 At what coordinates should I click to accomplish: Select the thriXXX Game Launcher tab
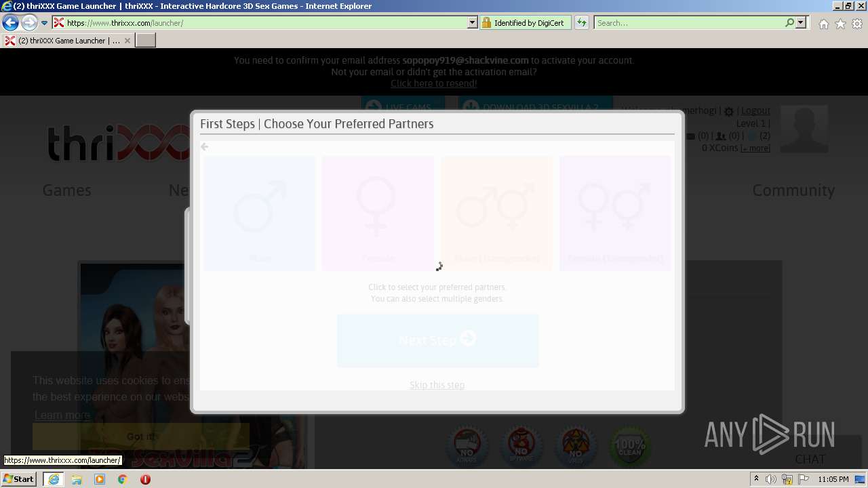tap(68, 41)
